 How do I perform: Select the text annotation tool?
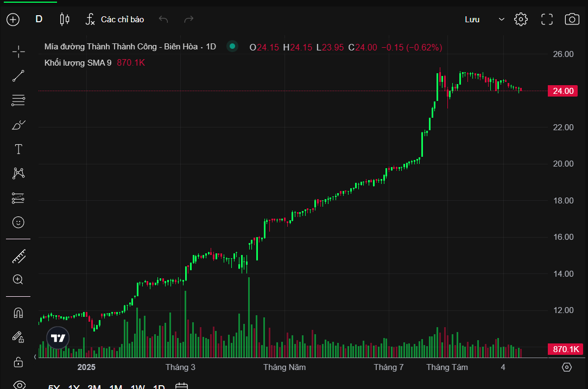(x=18, y=149)
